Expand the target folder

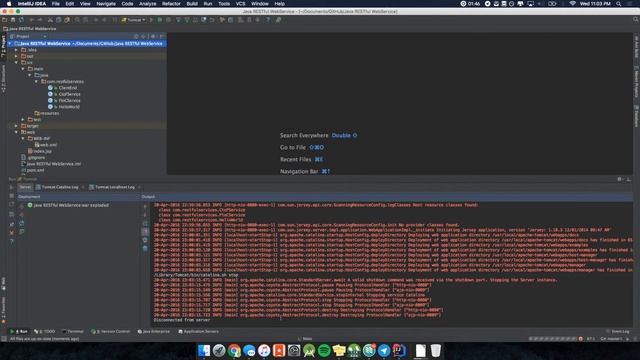16,126
